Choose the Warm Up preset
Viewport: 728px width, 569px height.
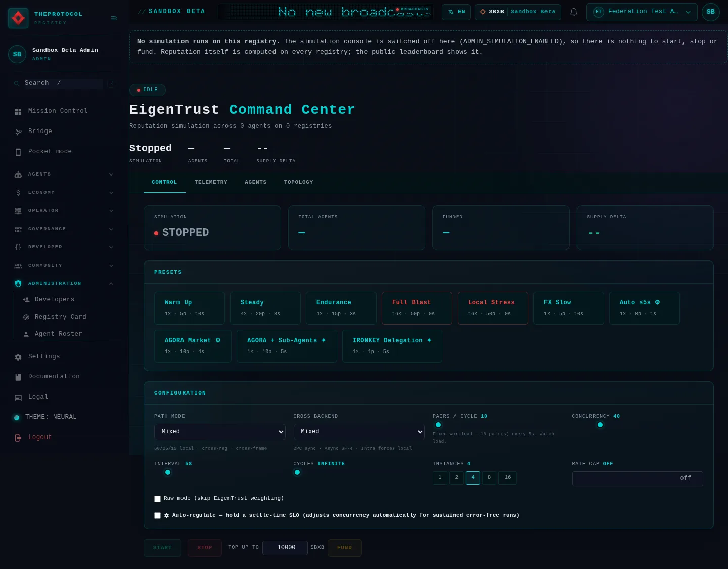click(x=190, y=308)
